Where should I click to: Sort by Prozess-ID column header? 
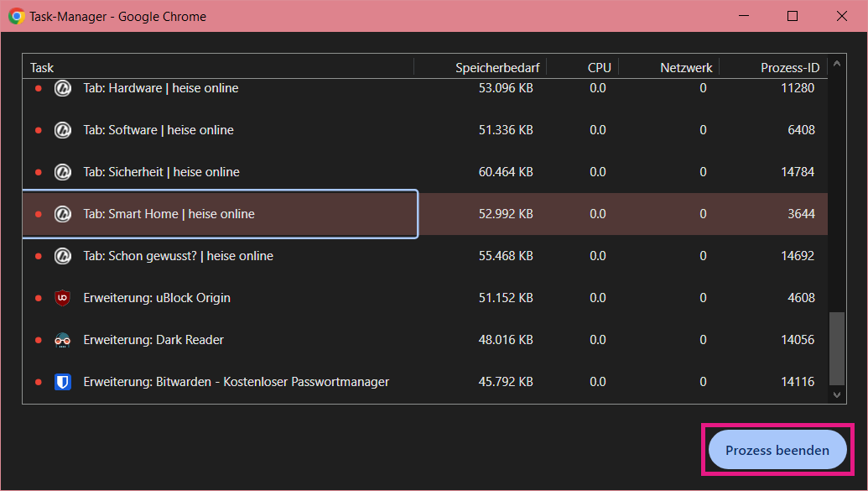(789, 67)
